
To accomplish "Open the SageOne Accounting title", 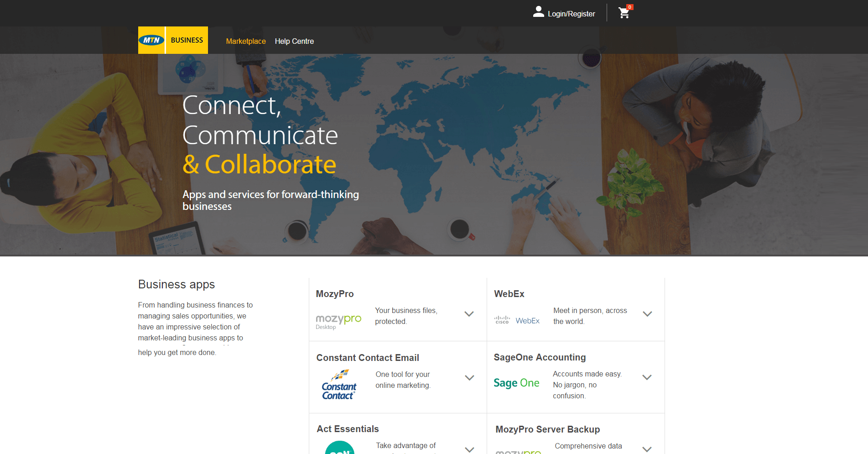I will point(540,357).
